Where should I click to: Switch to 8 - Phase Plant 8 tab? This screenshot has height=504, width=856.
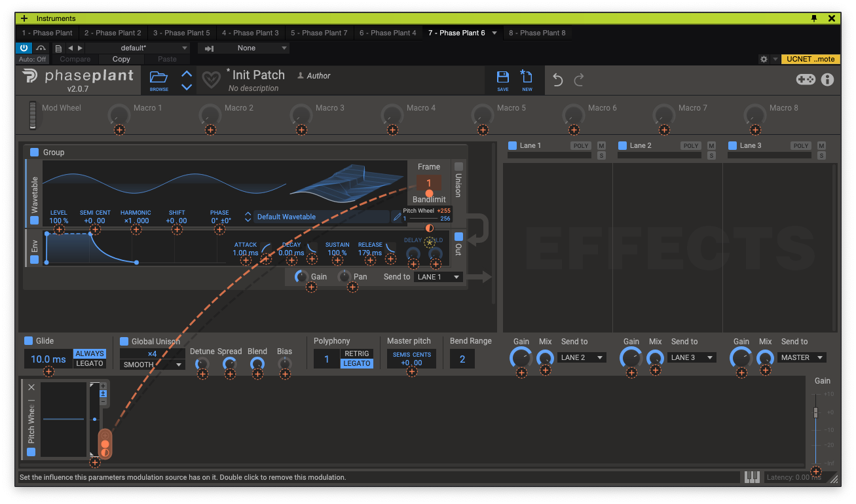tap(537, 33)
